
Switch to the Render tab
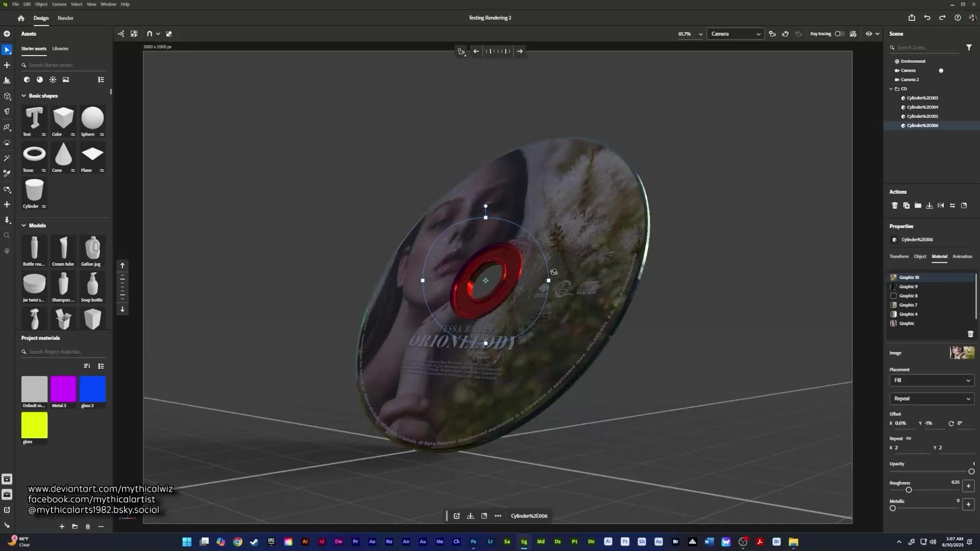[65, 18]
